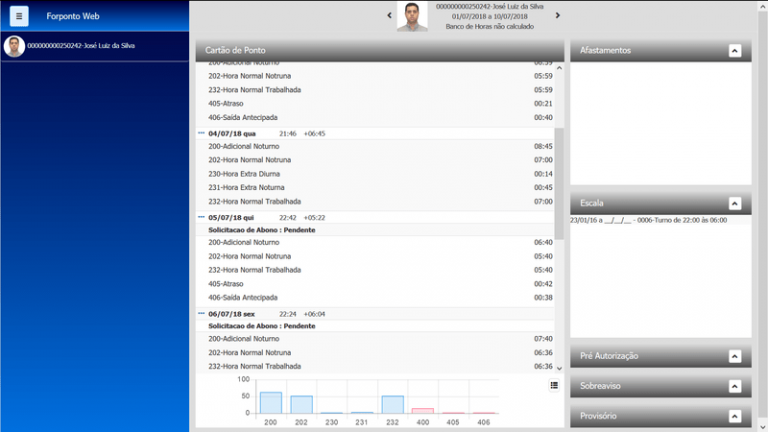Click Solicitacao de Abono Pendente under 06/07/18
Viewport: 768px width, 432px height.
coord(262,326)
